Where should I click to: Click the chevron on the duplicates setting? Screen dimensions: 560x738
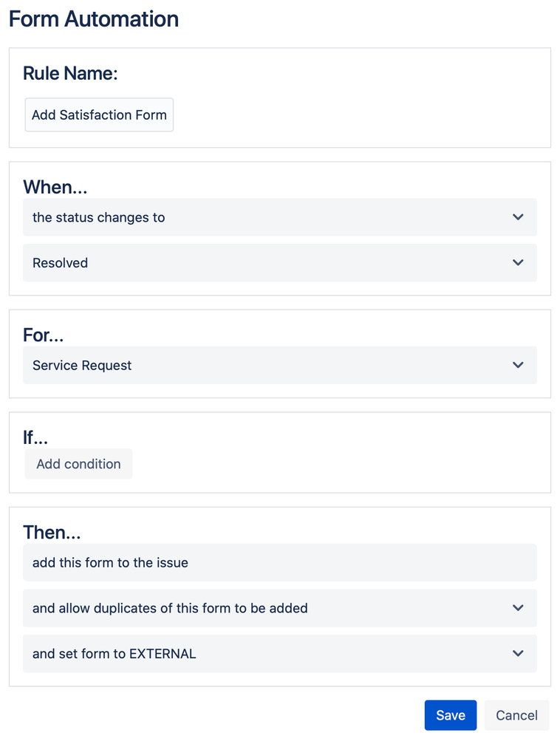pyautogui.click(x=518, y=608)
